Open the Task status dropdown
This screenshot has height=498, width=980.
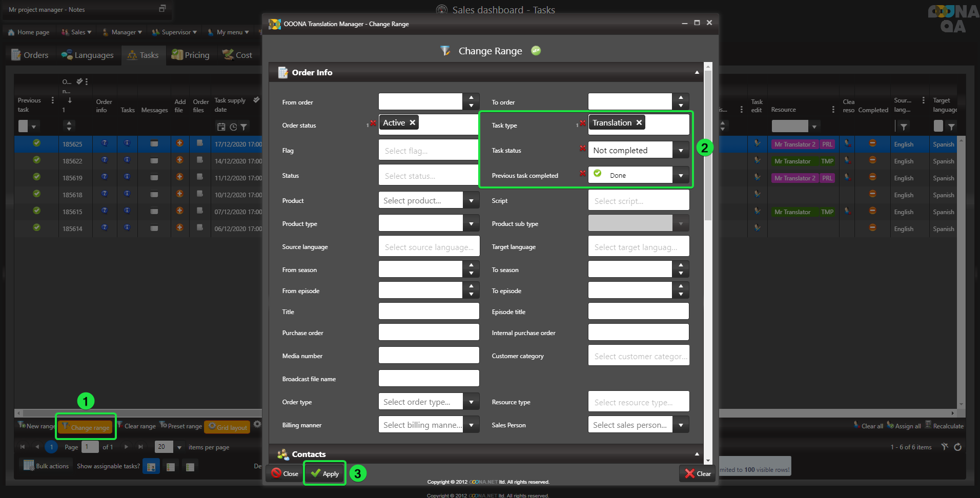(680, 151)
